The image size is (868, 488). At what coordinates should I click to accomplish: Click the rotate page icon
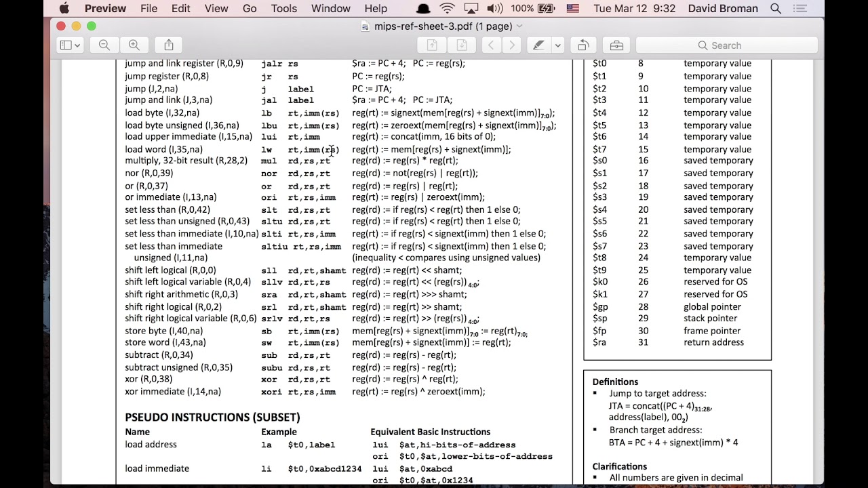coord(583,45)
